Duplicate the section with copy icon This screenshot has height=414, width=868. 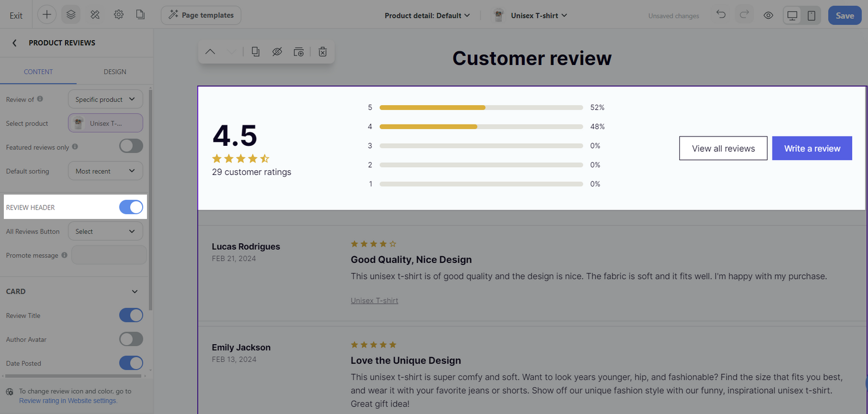point(256,51)
